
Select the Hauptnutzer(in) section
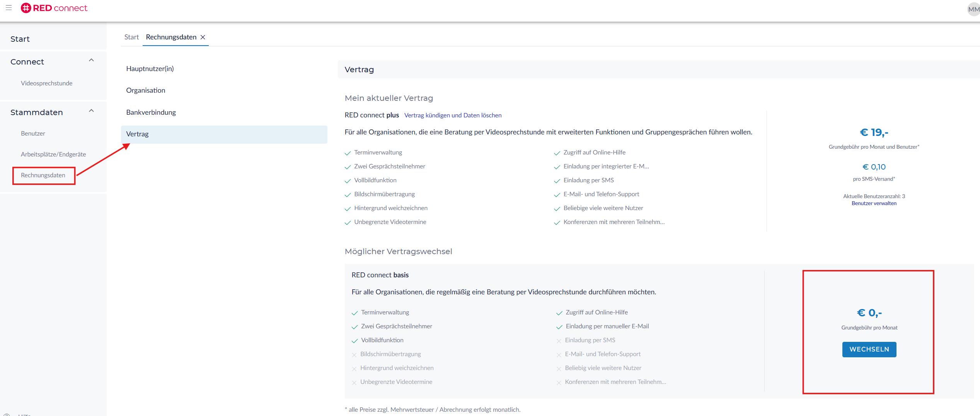(x=150, y=69)
